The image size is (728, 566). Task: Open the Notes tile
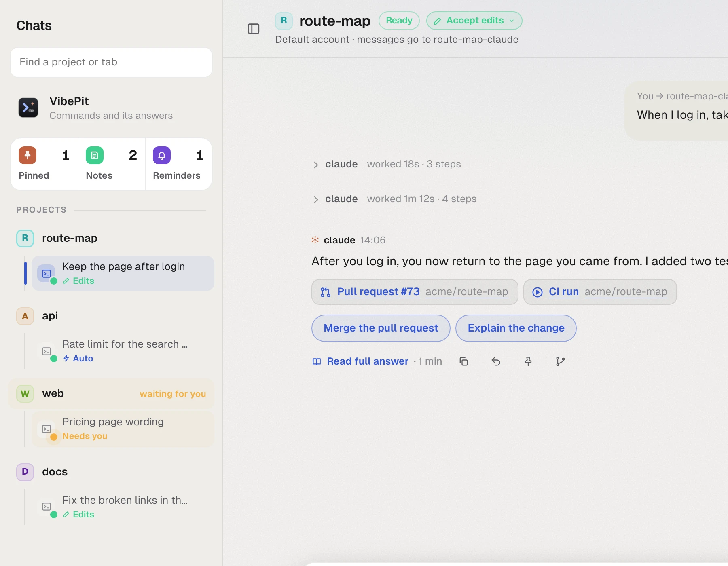click(x=112, y=164)
